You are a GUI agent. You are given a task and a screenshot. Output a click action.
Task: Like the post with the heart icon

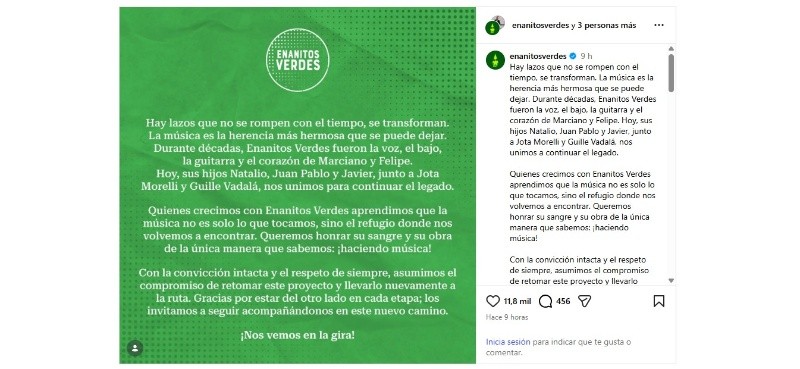coord(493,301)
